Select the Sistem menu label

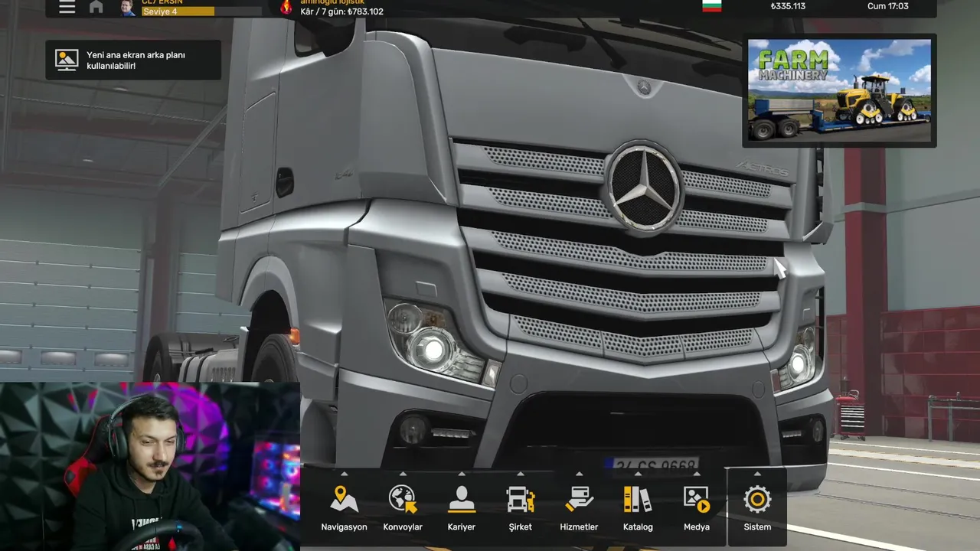point(757,527)
